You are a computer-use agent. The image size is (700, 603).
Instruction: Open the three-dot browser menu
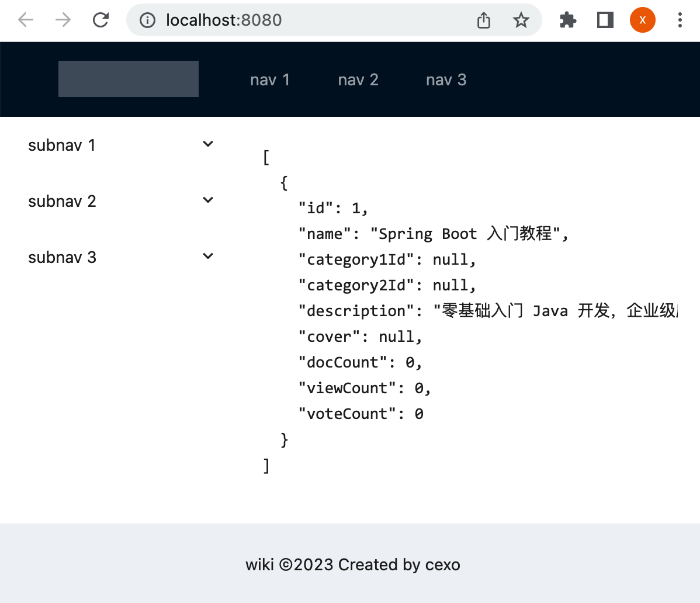point(679,19)
